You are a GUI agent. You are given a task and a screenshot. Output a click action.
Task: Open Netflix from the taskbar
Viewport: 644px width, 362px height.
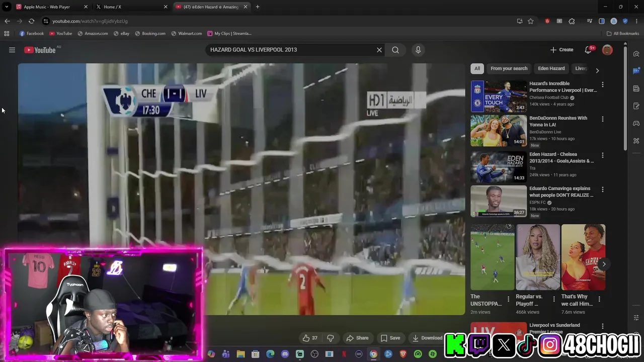(x=344, y=354)
